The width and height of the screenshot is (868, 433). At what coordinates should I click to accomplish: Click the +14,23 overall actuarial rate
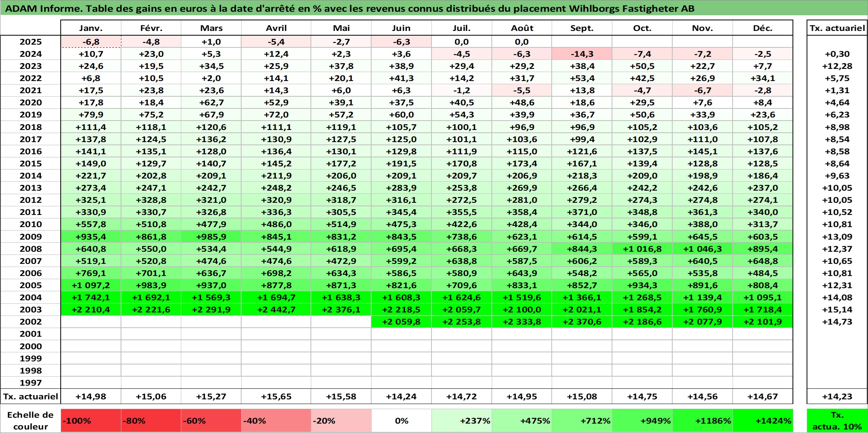pos(837,397)
